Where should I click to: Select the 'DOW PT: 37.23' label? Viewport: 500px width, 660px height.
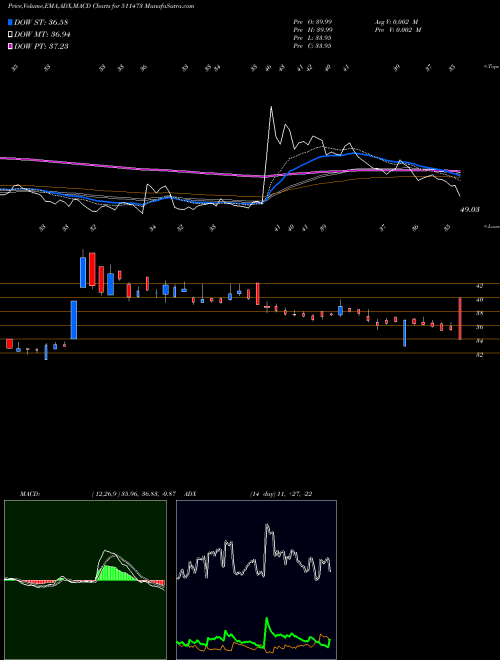pyautogui.click(x=41, y=46)
